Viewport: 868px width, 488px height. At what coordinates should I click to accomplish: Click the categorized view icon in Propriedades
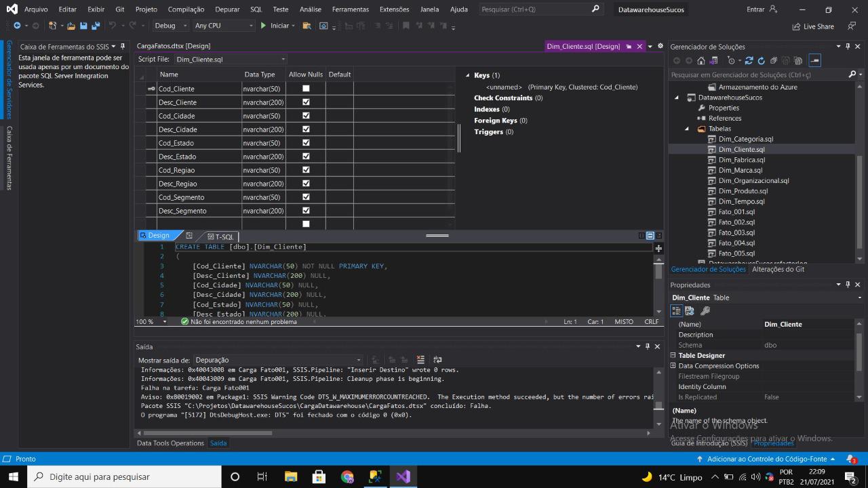point(677,310)
